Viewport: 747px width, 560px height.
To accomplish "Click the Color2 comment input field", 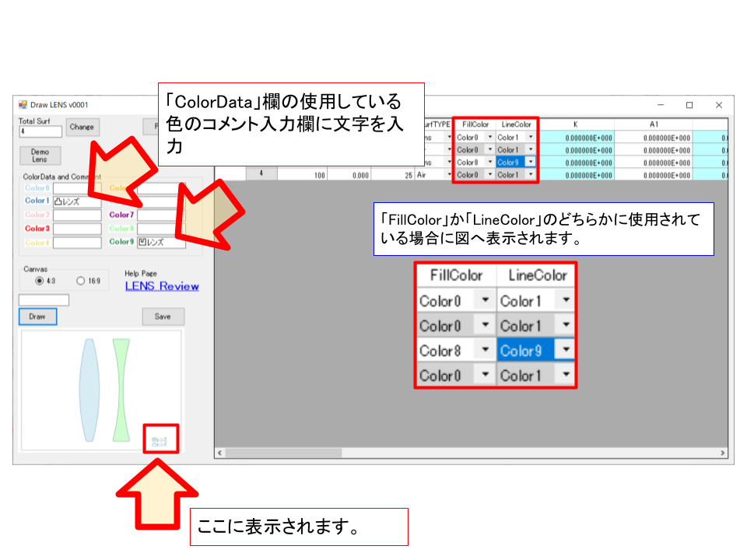I will [x=77, y=215].
